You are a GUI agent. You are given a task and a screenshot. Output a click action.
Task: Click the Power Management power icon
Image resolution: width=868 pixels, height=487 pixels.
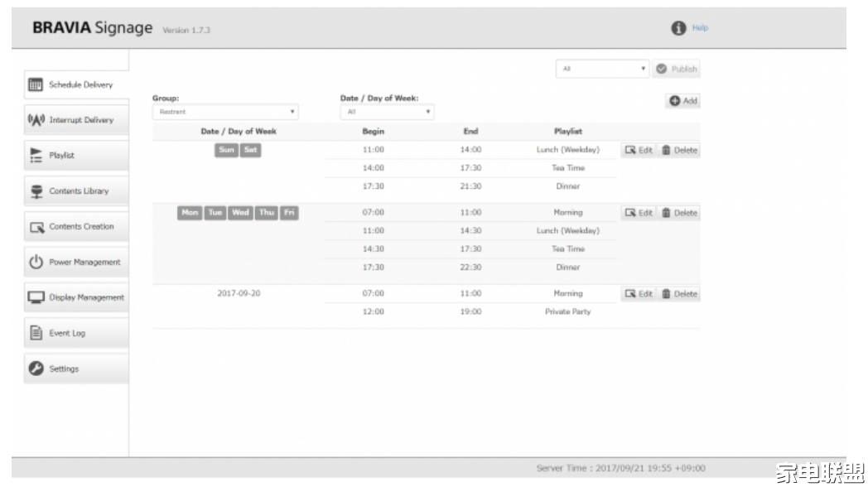[36, 262]
